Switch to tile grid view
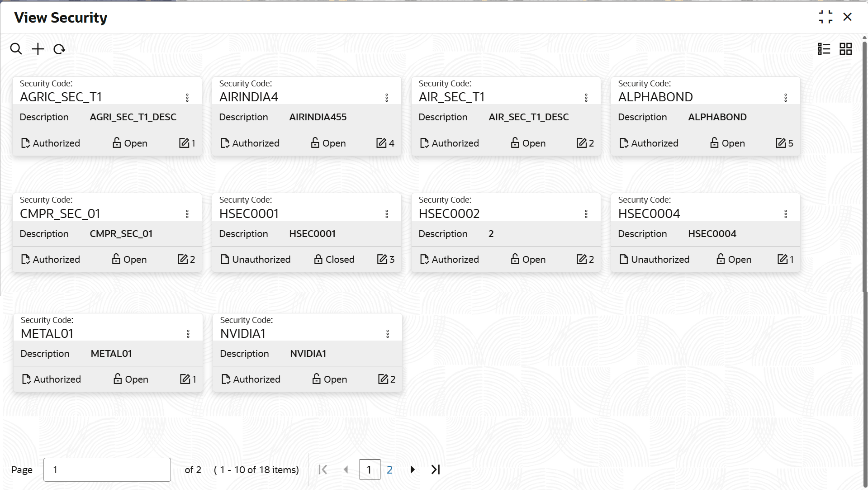Image resolution: width=868 pixels, height=493 pixels. pos(845,49)
